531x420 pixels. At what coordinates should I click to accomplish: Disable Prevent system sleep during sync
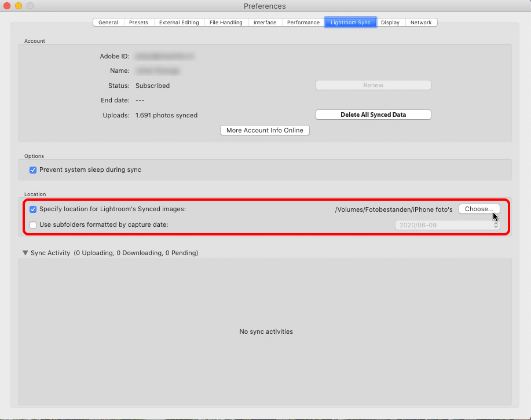point(33,170)
